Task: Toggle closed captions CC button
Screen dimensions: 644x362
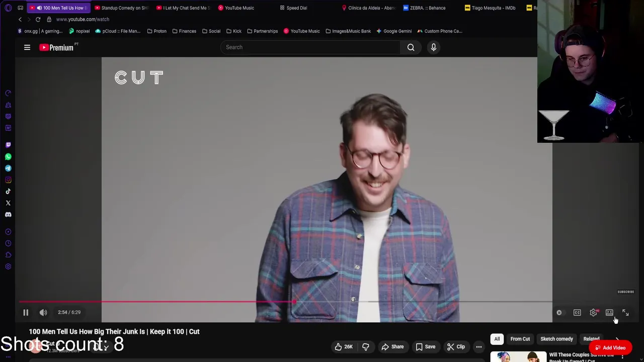Action: point(577,313)
